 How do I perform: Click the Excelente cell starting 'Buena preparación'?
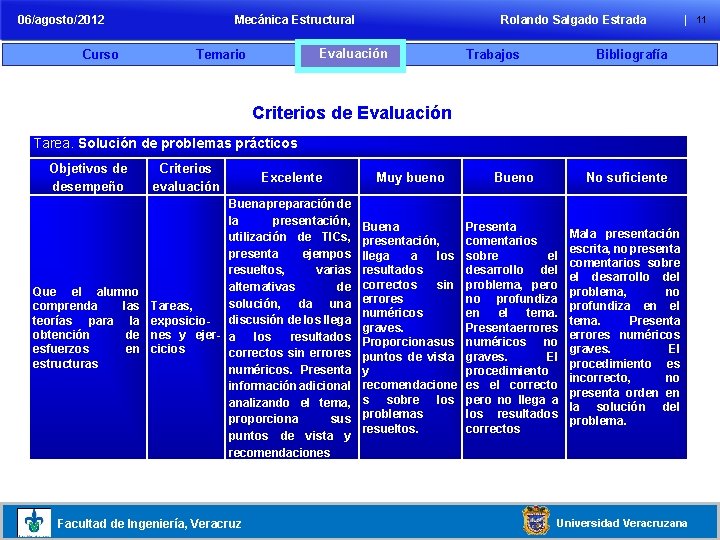[292, 327]
